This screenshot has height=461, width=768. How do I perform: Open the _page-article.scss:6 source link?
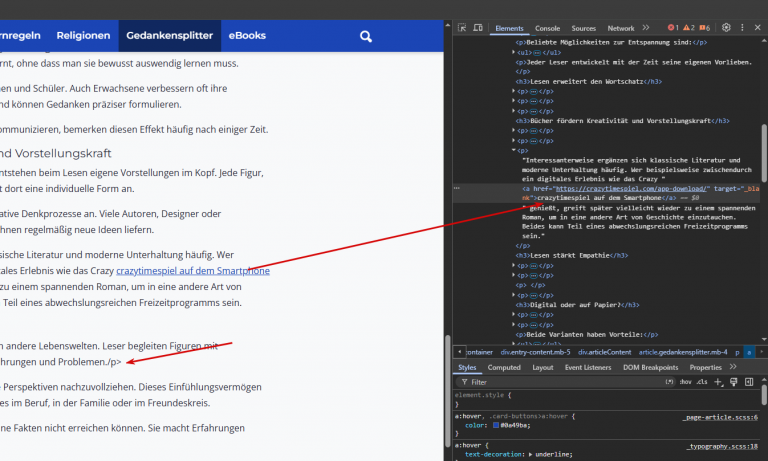point(720,417)
